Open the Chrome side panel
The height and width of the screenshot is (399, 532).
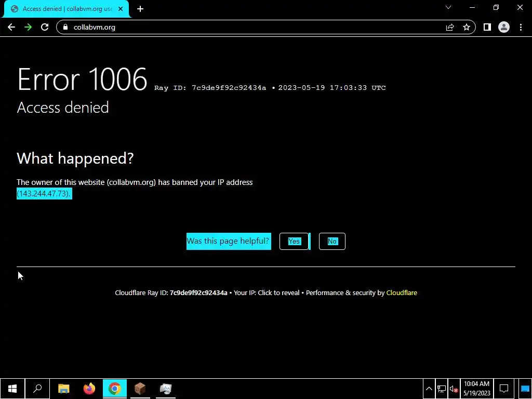tap(487, 27)
